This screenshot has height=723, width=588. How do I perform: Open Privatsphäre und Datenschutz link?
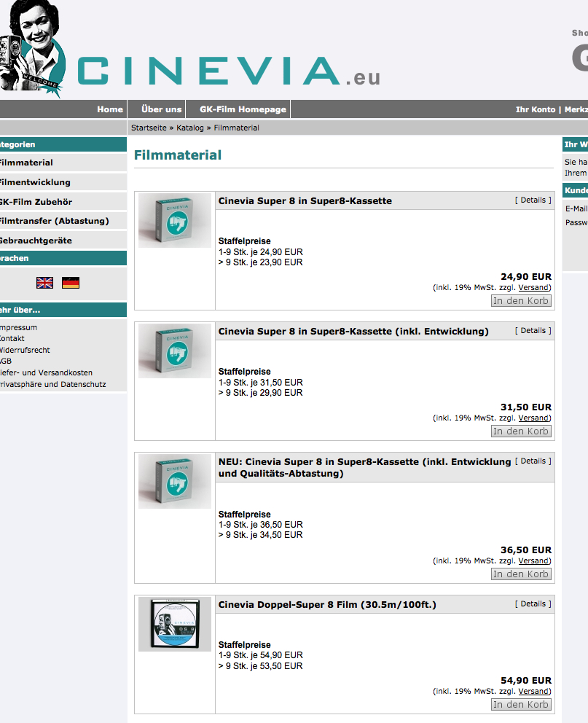coord(53,384)
